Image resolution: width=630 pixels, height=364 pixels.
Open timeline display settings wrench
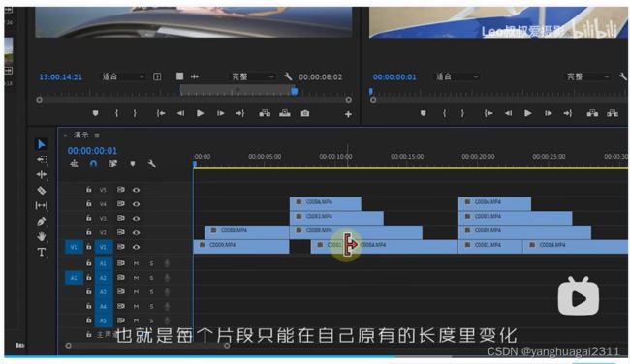pyautogui.click(x=151, y=164)
